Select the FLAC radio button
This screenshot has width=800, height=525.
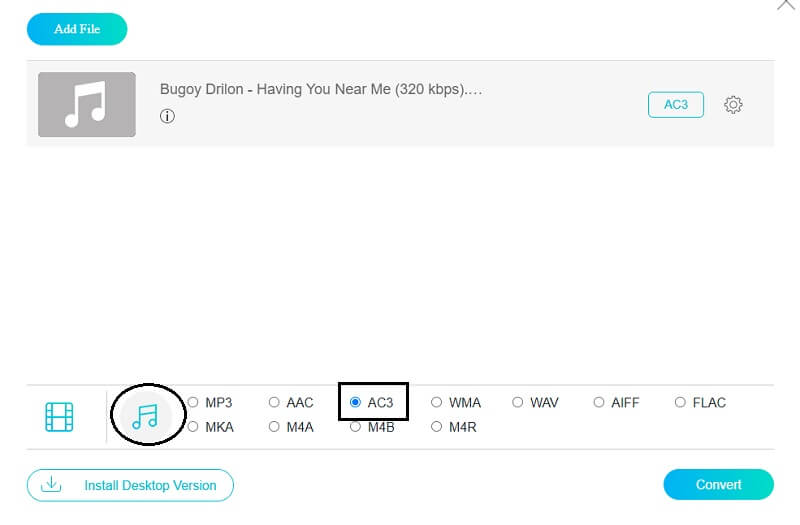pos(680,403)
